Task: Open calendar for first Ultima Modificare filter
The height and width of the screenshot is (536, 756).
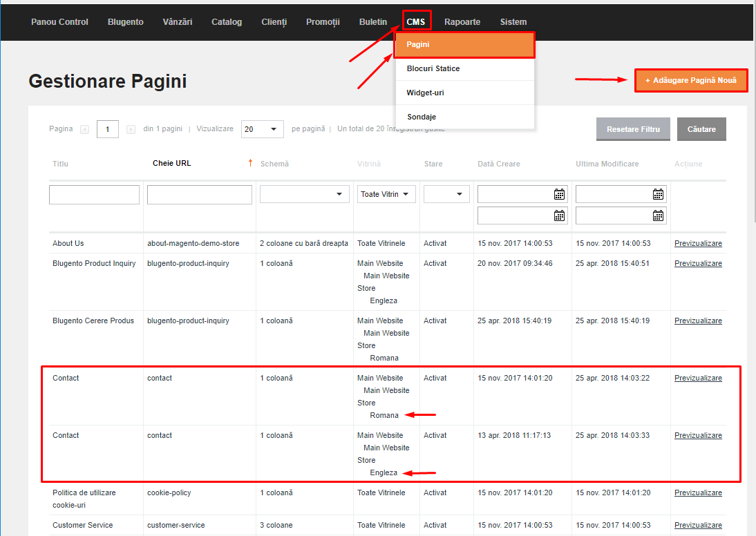Action: pyautogui.click(x=658, y=194)
